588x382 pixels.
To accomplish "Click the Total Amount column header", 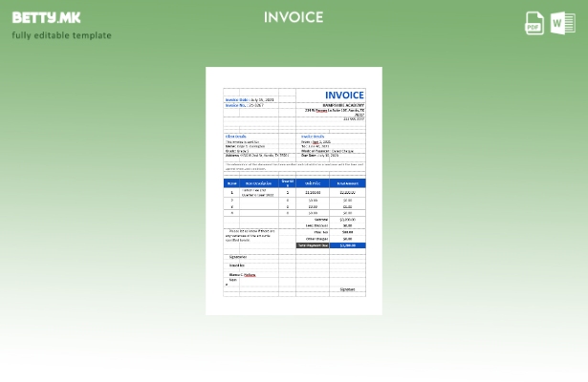I will pyautogui.click(x=347, y=182).
